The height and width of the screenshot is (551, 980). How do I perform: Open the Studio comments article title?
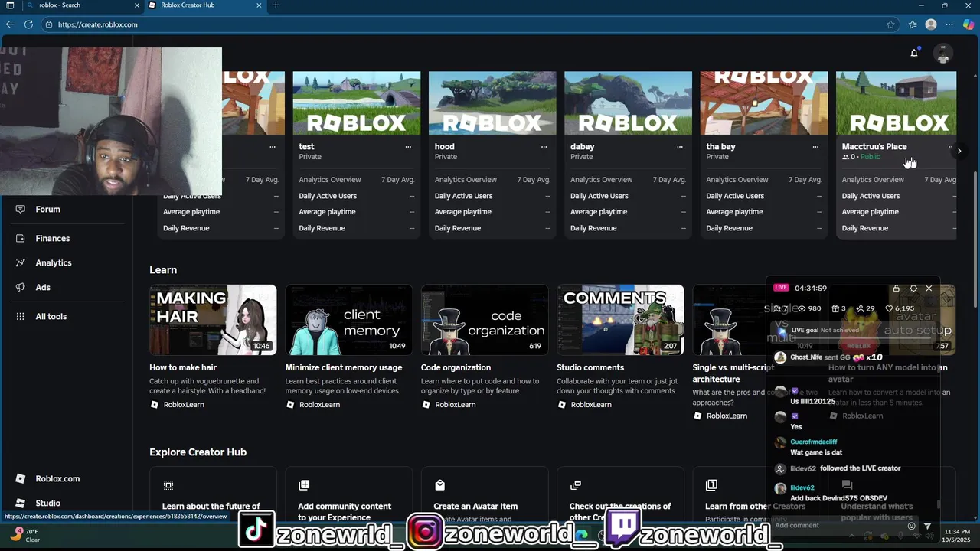590,367
